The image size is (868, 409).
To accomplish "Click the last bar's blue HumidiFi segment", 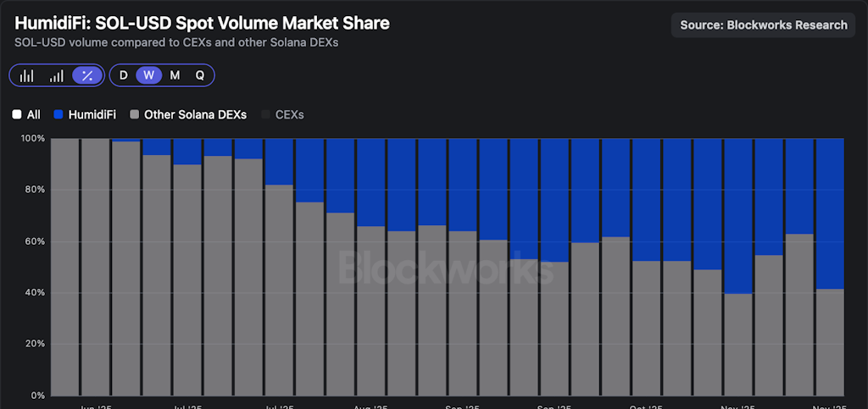I will [x=831, y=213].
